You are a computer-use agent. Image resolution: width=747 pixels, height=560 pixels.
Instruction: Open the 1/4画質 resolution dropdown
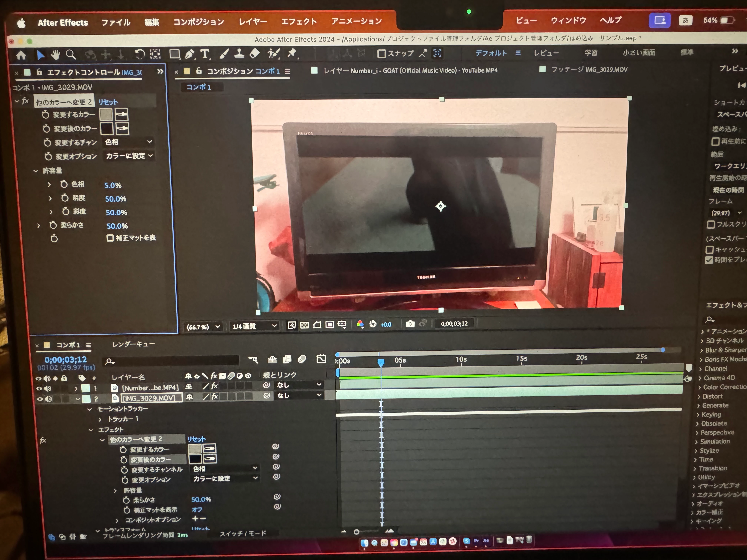coord(254,326)
